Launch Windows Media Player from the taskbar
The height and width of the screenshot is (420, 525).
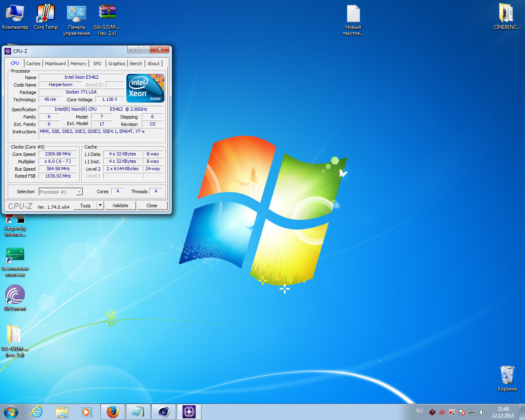(87, 412)
